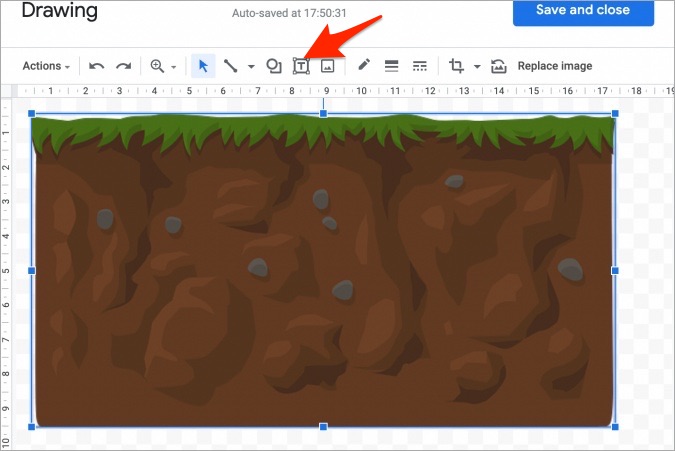
Task: Expand the crop mask dropdown arrow
Action: (477, 66)
